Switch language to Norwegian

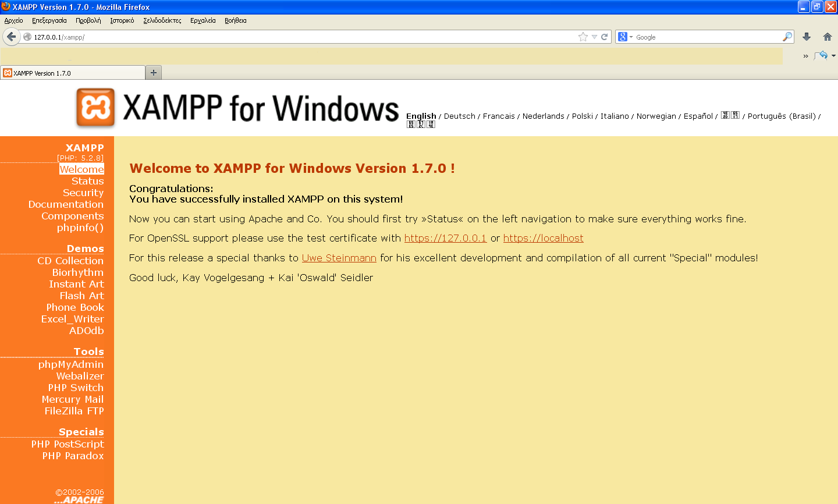[x=656, y=116]
